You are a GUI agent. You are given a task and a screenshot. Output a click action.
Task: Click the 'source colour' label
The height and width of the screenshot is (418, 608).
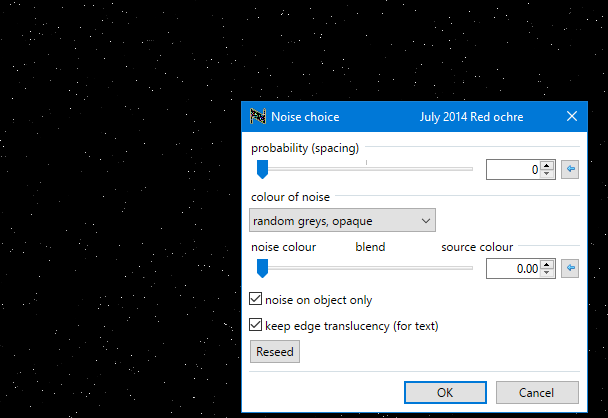pyautogui.click(x=477, y=247)
